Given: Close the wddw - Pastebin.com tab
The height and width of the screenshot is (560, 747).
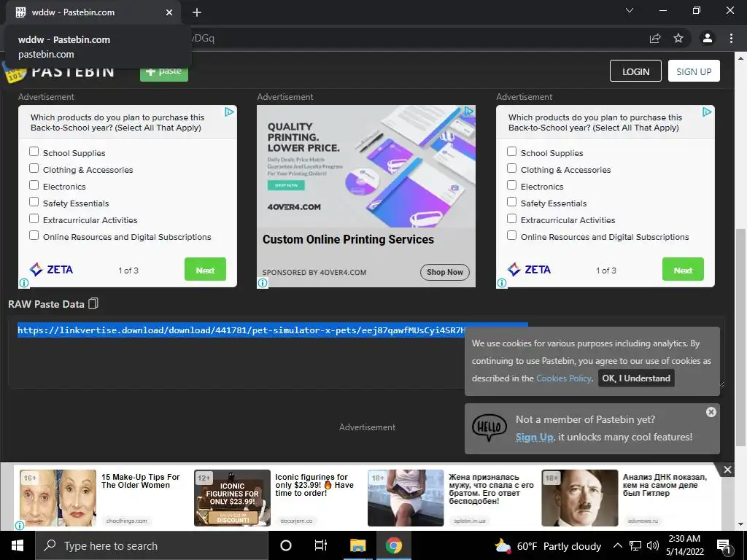Looking at the screenshot, I should click(169, 12).
